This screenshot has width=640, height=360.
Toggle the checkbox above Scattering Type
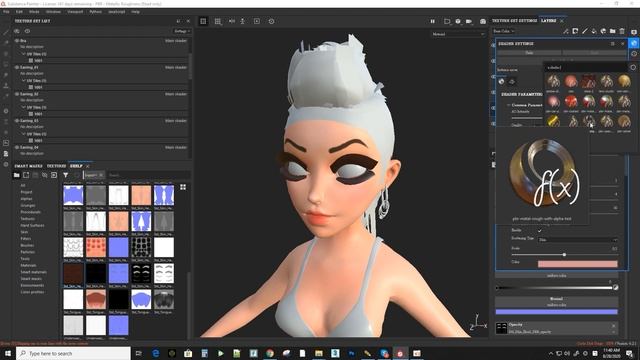(x=540, y=231)
